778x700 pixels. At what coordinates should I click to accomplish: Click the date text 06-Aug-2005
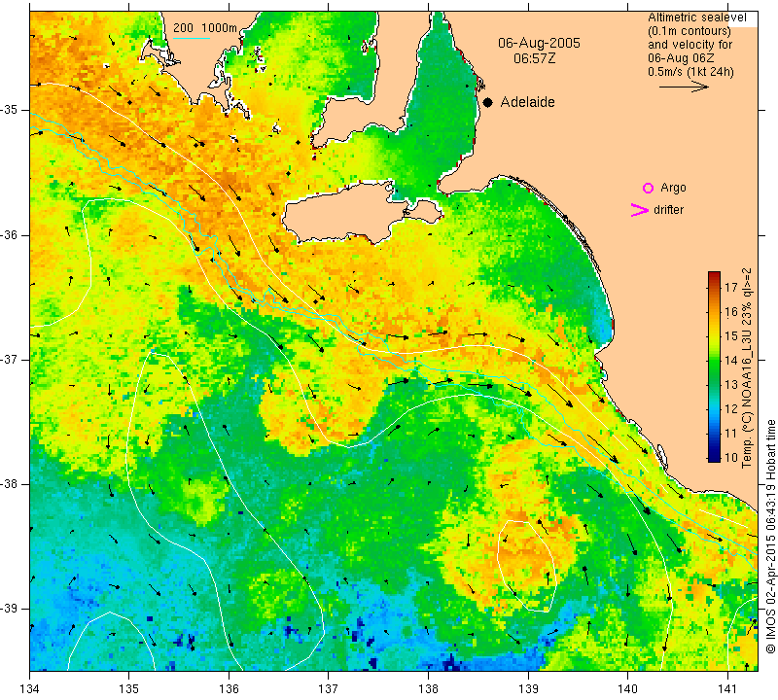(539, 43)
